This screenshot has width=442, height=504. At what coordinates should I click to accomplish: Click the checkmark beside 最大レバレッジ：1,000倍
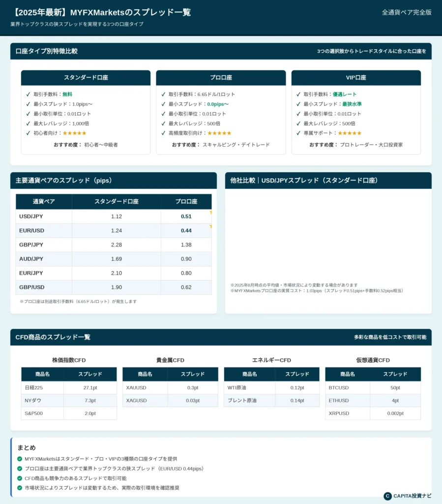click(x=28, y=123)
